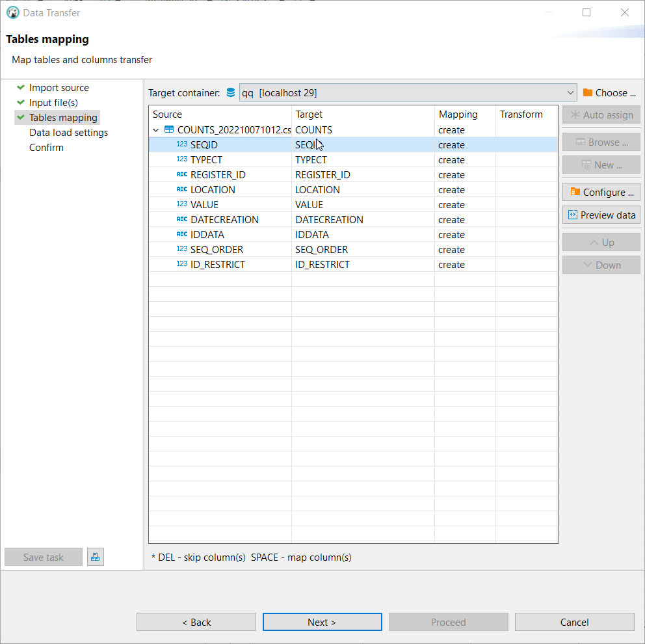The height and width of the screenshot is (644, 645).
Task: Collapse the COUNTS_202210071012.csv table node
Action: (156, 129)
